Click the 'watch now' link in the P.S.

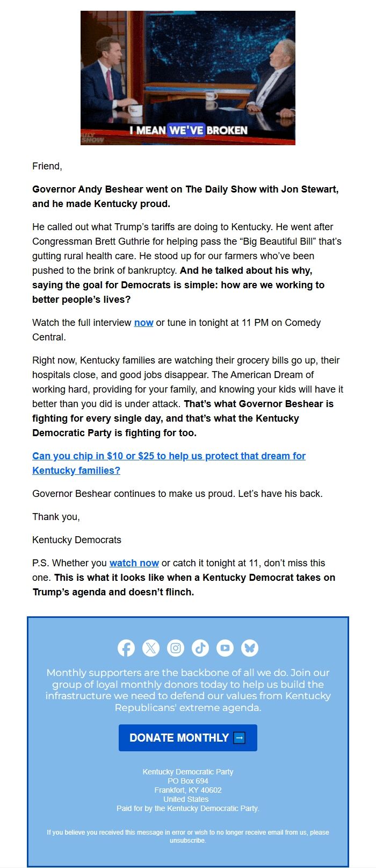click(133, 563)
